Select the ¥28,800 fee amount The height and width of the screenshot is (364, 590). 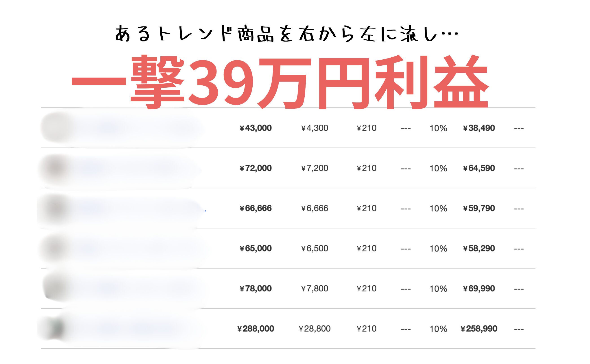tap(315, 329)
